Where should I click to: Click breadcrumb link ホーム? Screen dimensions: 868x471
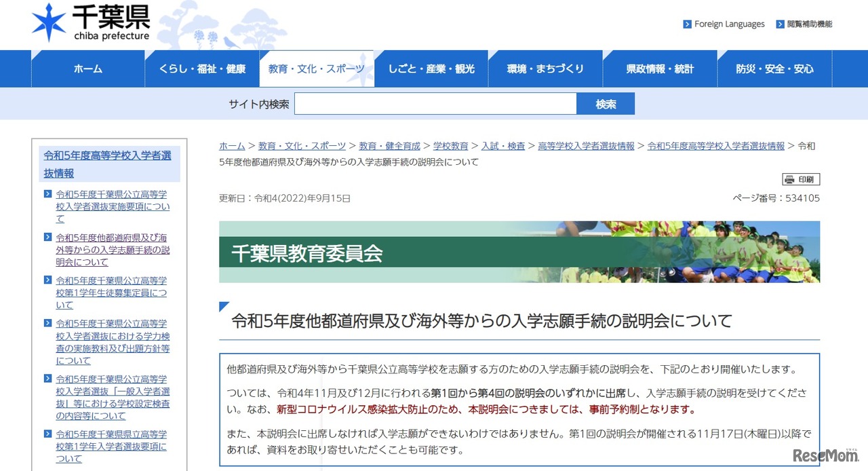[232, 146]
